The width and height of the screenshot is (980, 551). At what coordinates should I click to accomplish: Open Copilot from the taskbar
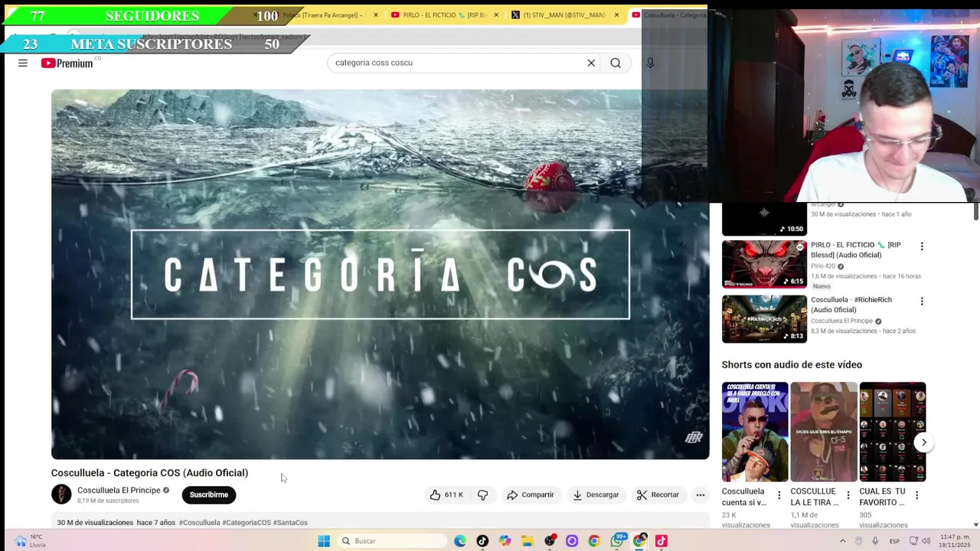(505, 541)
